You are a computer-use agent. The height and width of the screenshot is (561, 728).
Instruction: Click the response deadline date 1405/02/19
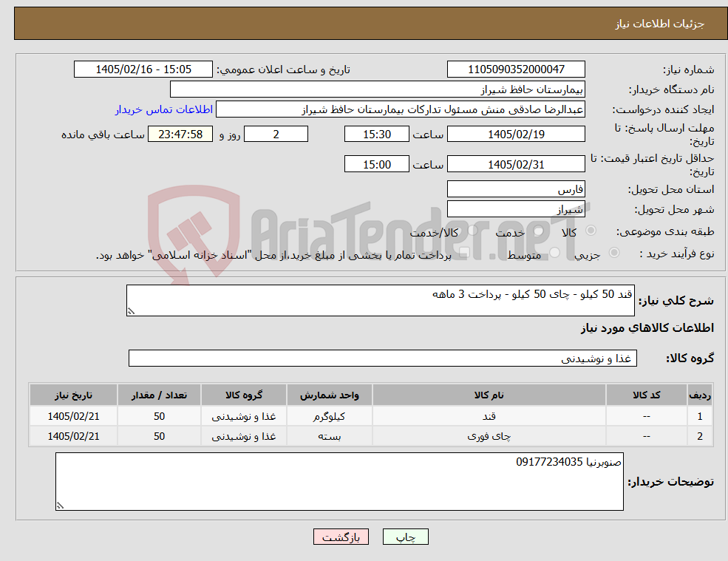(516, 135)
